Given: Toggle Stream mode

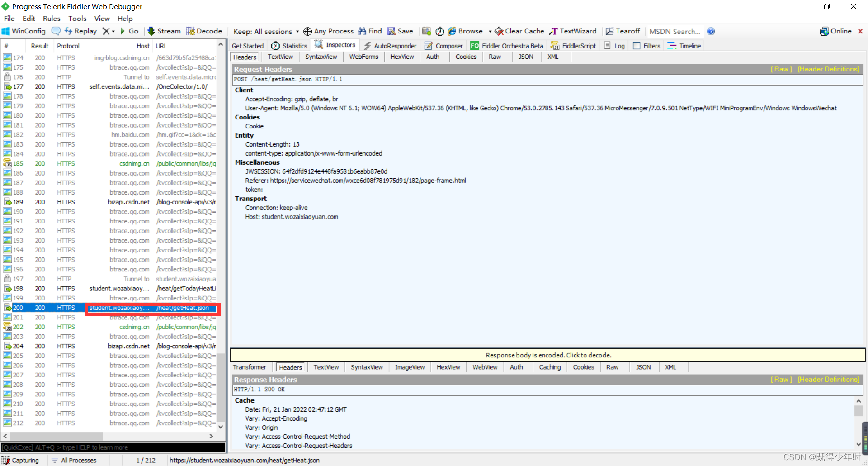Looking at the screenshot, I should pos(164,31).
